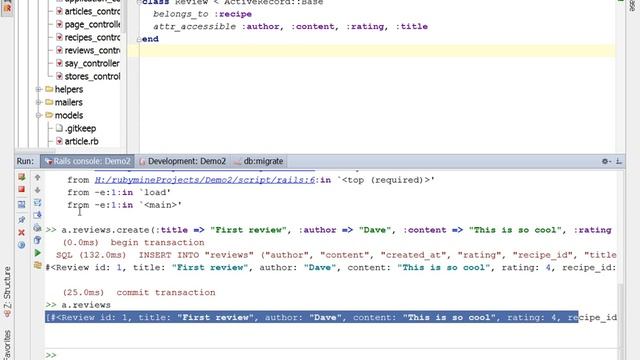Expand the helpers folder
This screenshot has width=640, height=360.
click(38, 89)
